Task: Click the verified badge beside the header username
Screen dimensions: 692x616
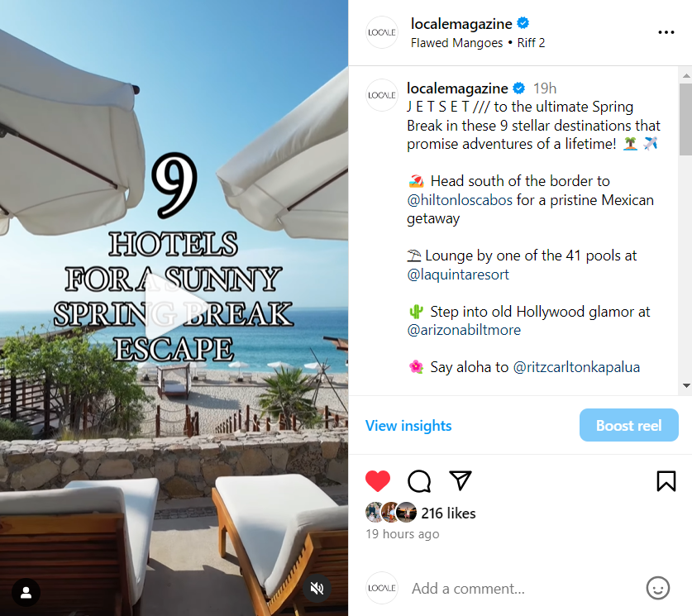Action: pos(523,23)
